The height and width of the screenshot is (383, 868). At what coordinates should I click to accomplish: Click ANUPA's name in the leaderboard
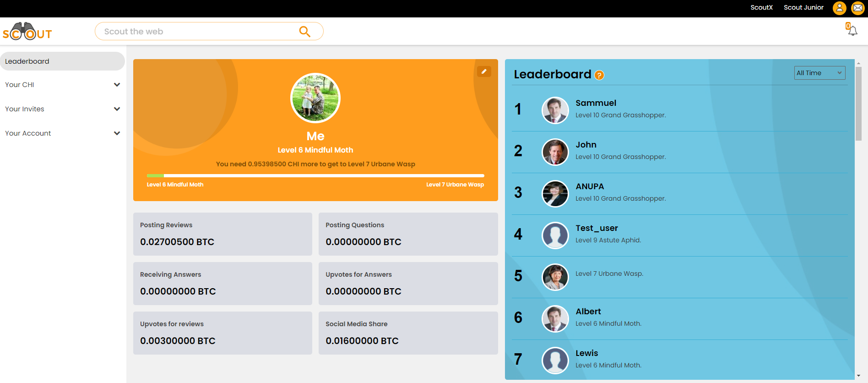click(x=590, y=186)
